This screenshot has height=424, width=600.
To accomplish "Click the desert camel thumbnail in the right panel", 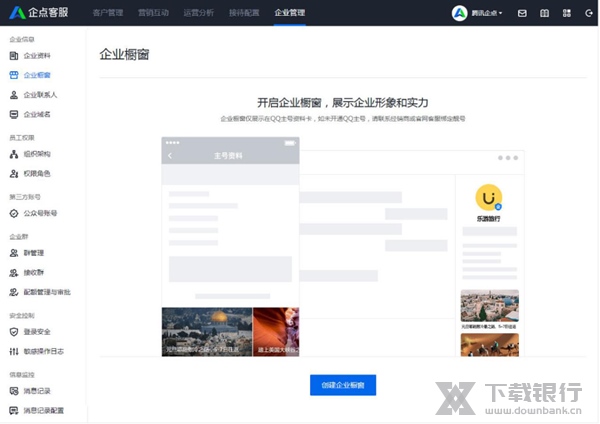I will 490,345.
